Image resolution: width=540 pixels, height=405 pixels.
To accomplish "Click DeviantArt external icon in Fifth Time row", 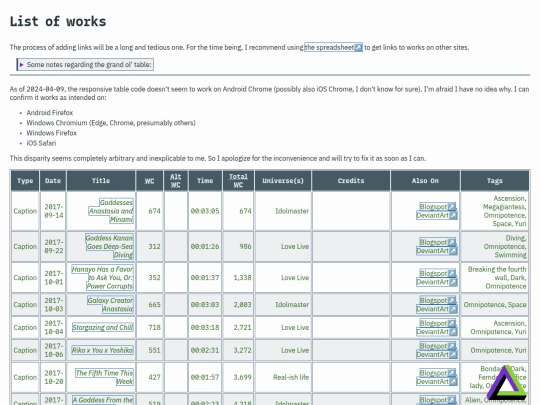I will point(453,382).
